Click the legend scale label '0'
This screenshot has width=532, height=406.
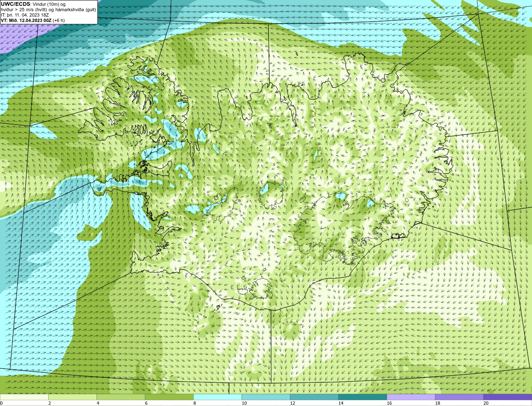pos(1,403)
